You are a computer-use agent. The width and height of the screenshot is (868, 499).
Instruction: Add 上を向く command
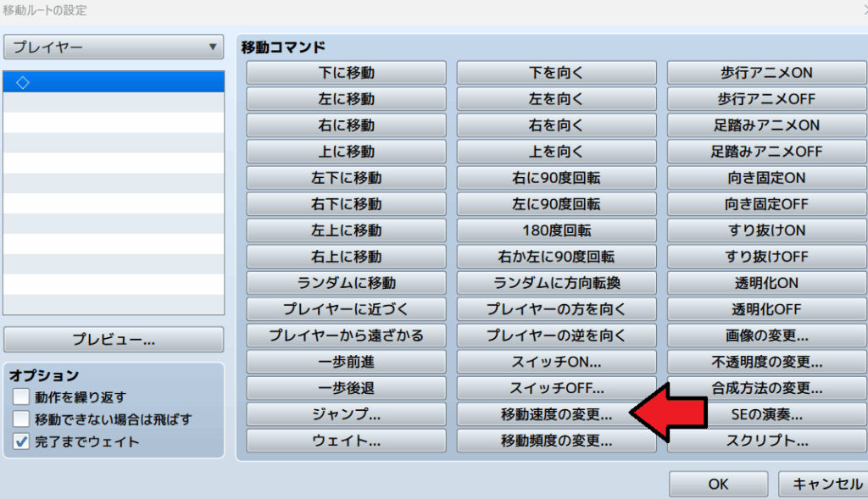[x=557, y=152]
